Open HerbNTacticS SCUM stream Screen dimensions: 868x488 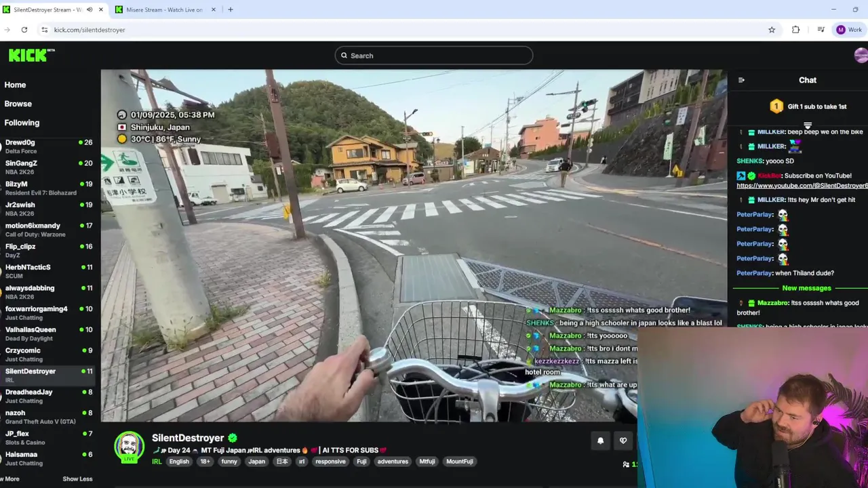click(x=47, y=272)
